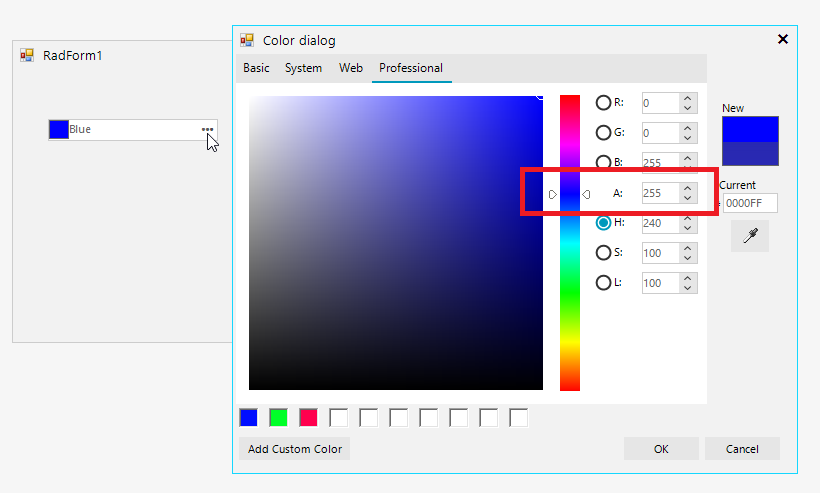
Task: Open the color dialog via ellipsis button
Action: 208,129
